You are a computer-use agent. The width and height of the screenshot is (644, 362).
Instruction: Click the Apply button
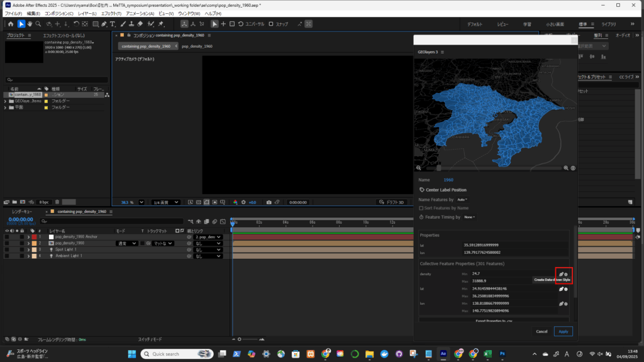coord(563,331)
